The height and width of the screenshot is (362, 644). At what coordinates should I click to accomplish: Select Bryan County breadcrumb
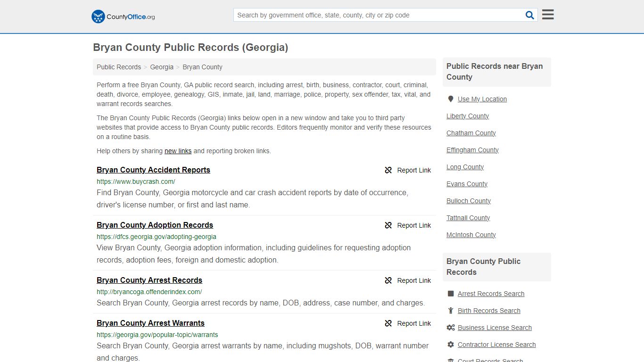[x=202, y=67]
